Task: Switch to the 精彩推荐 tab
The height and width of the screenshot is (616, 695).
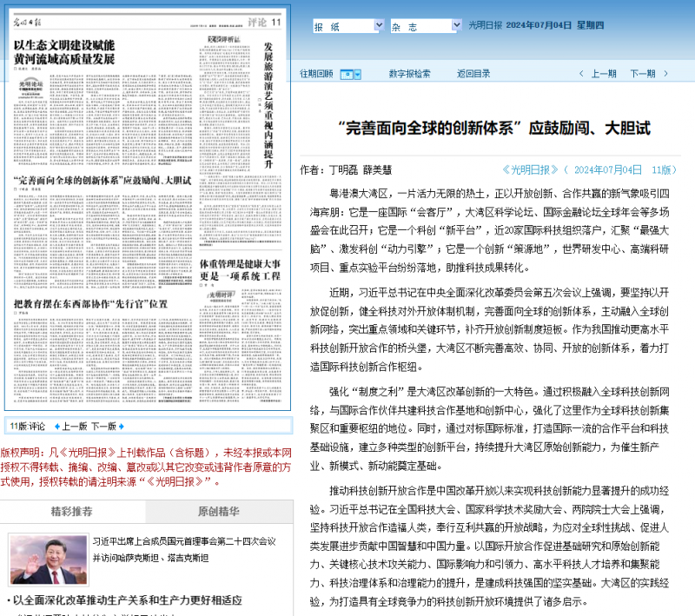Action: pyautogui.click(x=72, y=512)
